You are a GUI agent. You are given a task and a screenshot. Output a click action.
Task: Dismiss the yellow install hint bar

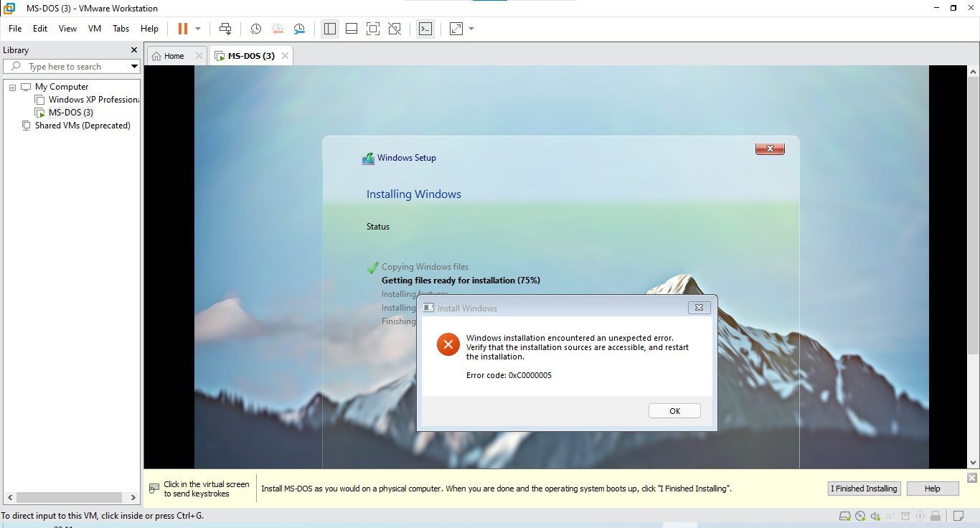tap(972, 478)
